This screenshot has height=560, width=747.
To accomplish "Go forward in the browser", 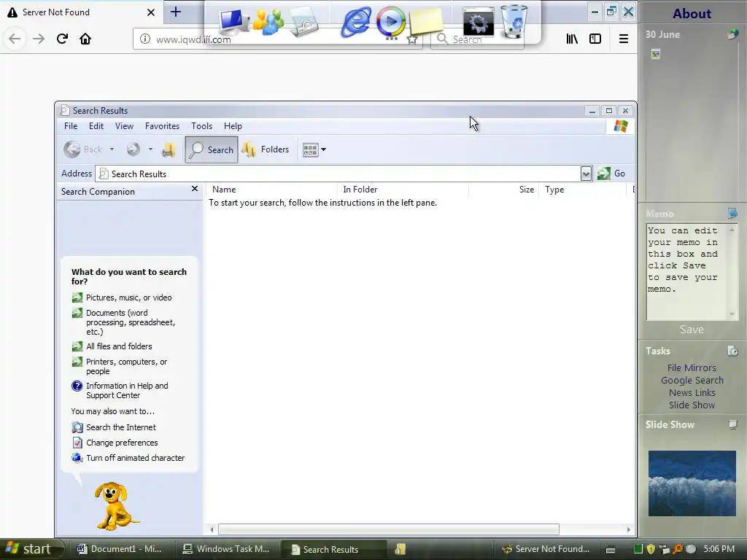I will coord(39,39).
